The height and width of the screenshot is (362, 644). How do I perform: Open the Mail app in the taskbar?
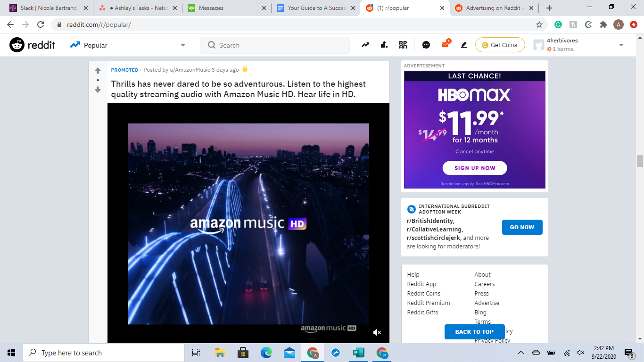(289, 353)
